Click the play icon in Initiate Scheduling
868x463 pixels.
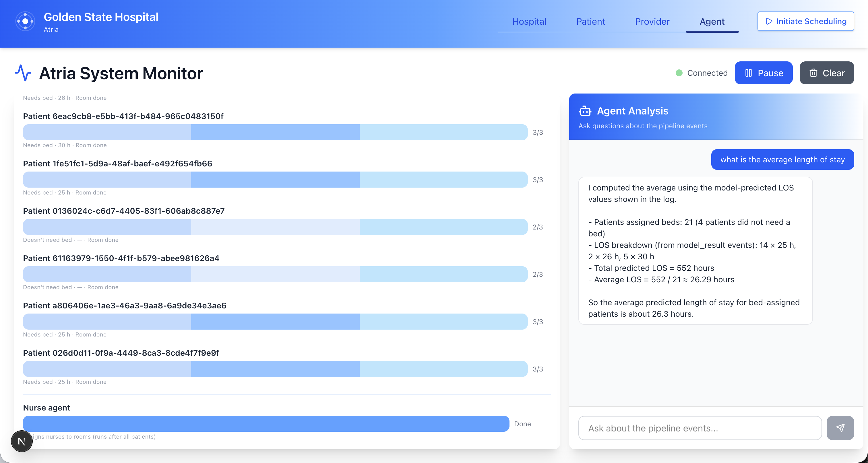[x=769, y=22]
